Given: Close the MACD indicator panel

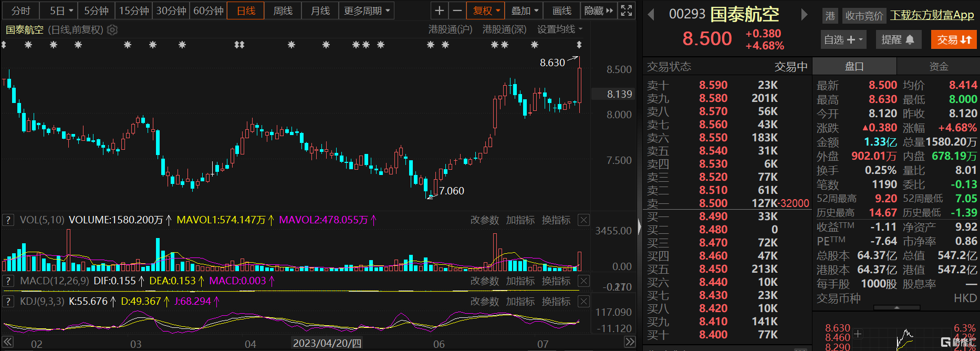Looking at the screenshot, I should coord(583,281).
